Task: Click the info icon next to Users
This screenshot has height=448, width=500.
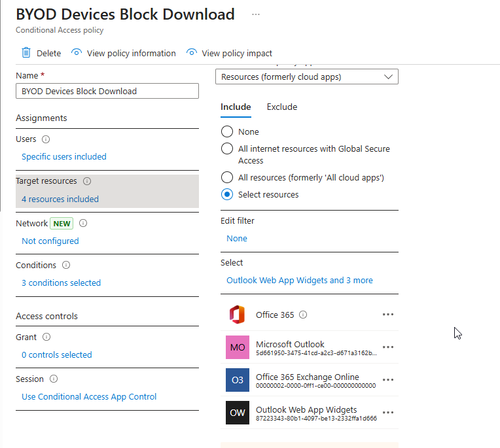Action: [x=46, y=139]
